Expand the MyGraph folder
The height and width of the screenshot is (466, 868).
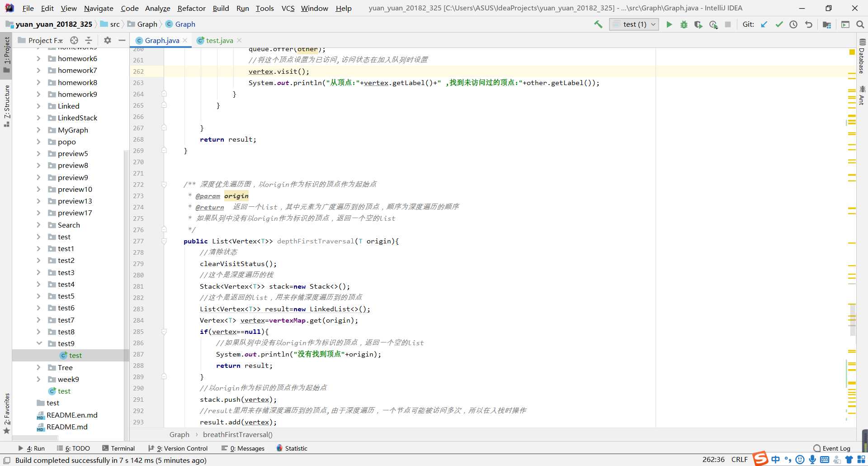(38, 130)
